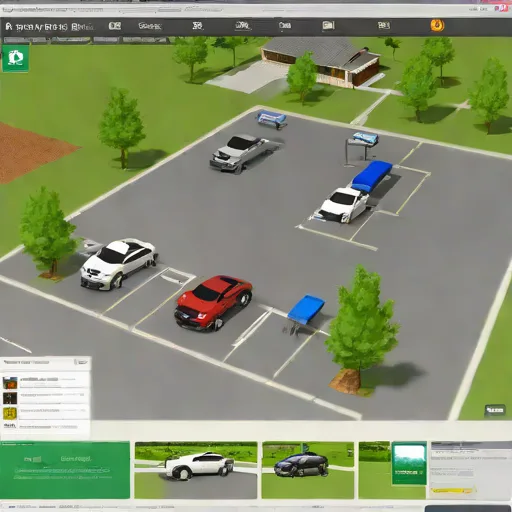Viewport: 512px width, 512px height.
Task: Select the list item with dark thumbnail
Action: [x=46, y=398]
